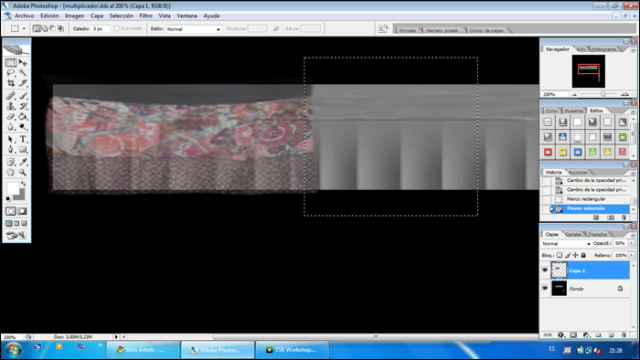The height and width of the screenshot is (360, 640).
Task: Click the foreground color swatch
Action: pyautogui.click(x=13, y=189)
